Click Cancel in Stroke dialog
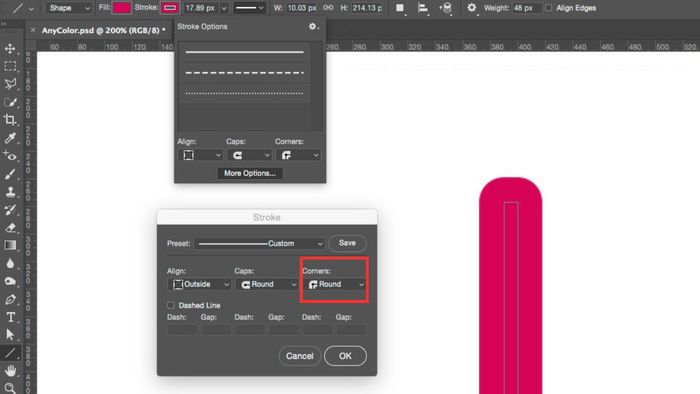700x394 pixels. 300,356
